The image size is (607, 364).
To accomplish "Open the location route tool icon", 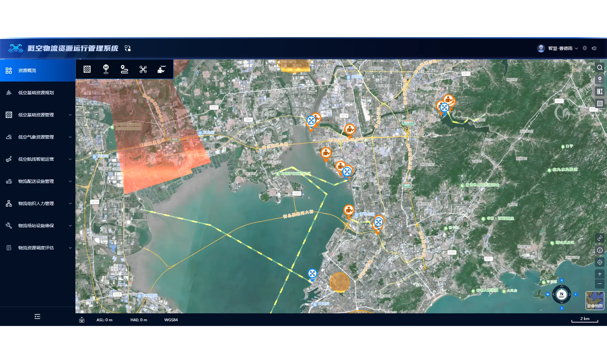I will point(124,69).
